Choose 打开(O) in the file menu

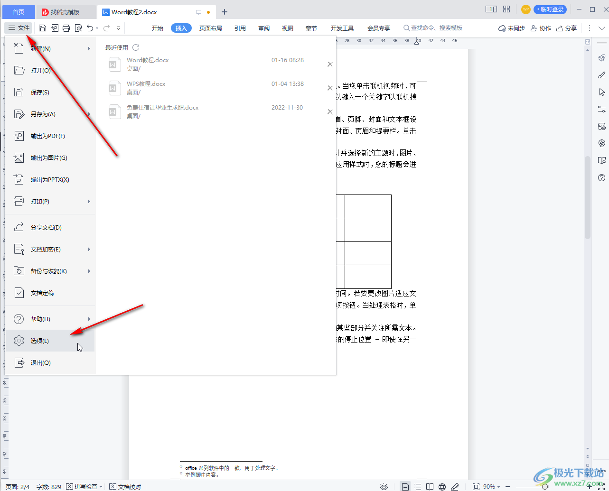[51, 70]
